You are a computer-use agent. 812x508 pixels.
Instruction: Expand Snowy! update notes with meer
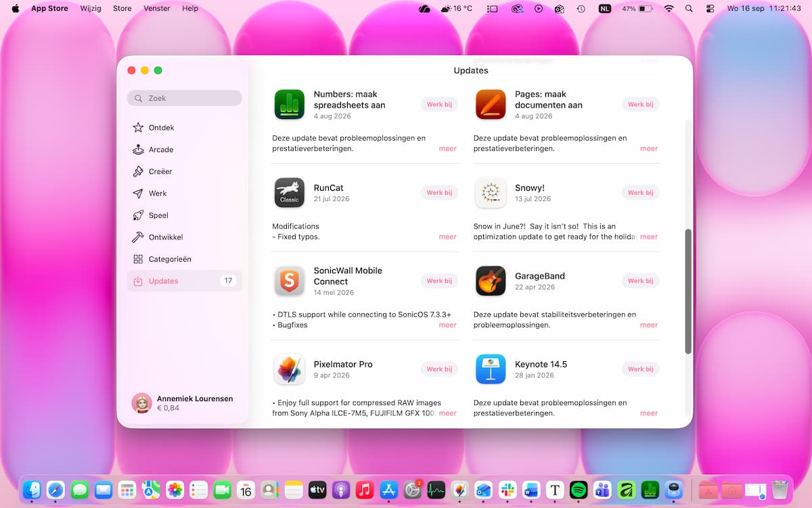tap(649, 237)
